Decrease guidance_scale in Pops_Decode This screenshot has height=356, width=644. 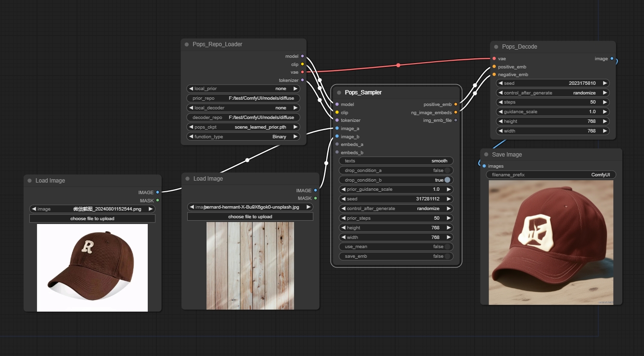[x=500, y=112]
